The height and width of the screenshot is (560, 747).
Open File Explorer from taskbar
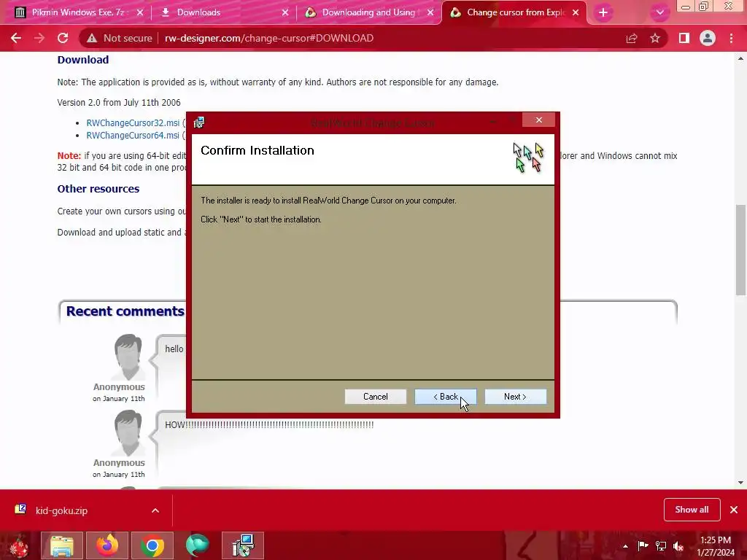pyautogui.click(x=62, y=545)
